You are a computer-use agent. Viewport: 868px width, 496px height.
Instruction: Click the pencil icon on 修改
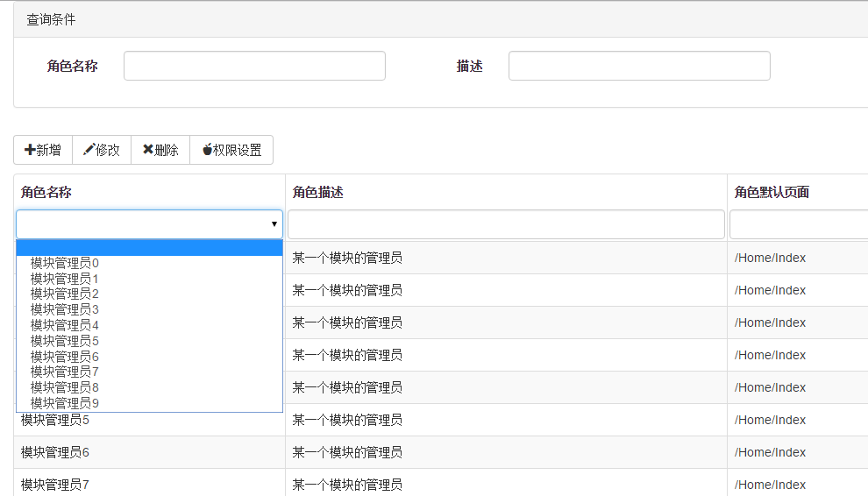(x=89, y=150)
